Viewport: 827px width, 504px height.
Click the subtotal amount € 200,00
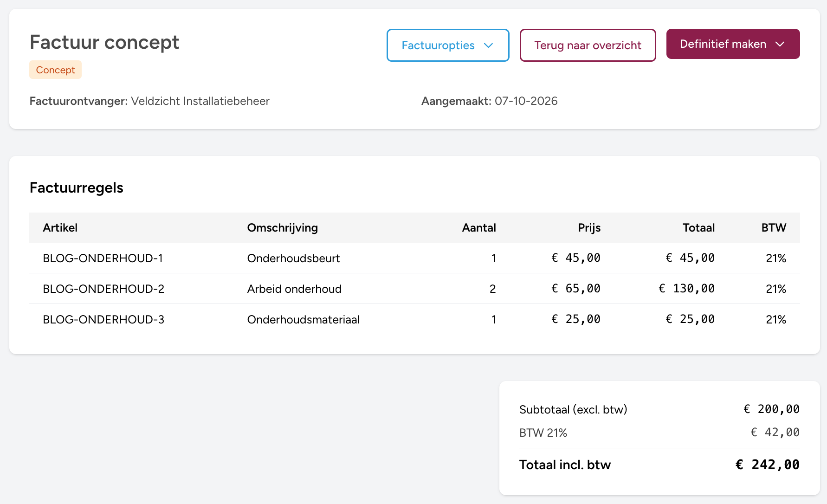point(772,409)
